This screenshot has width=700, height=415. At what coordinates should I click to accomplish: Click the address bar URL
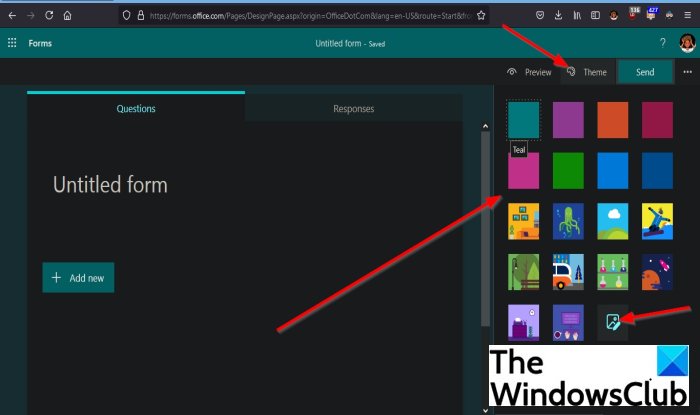click(310, 16)
